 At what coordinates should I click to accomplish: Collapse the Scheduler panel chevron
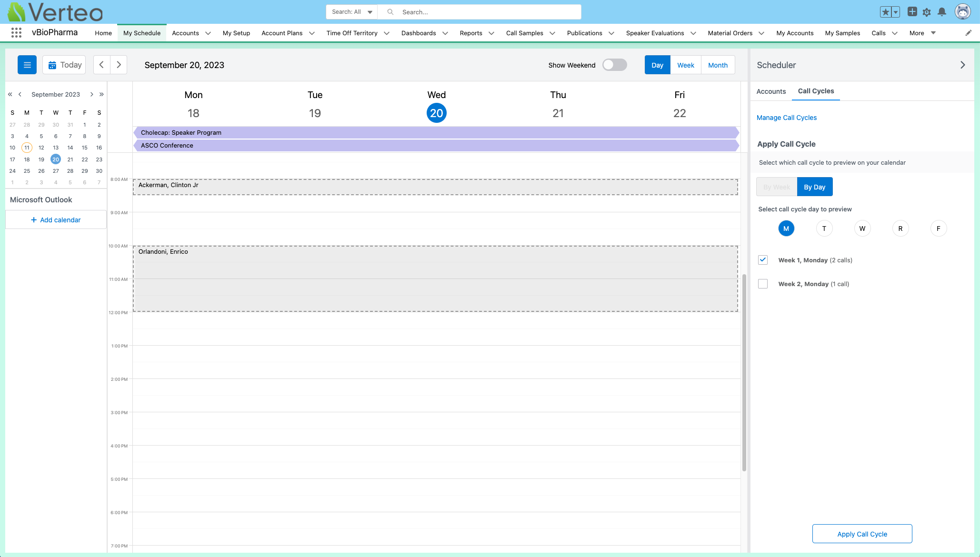pyautogui.click(x=962, y=65)
